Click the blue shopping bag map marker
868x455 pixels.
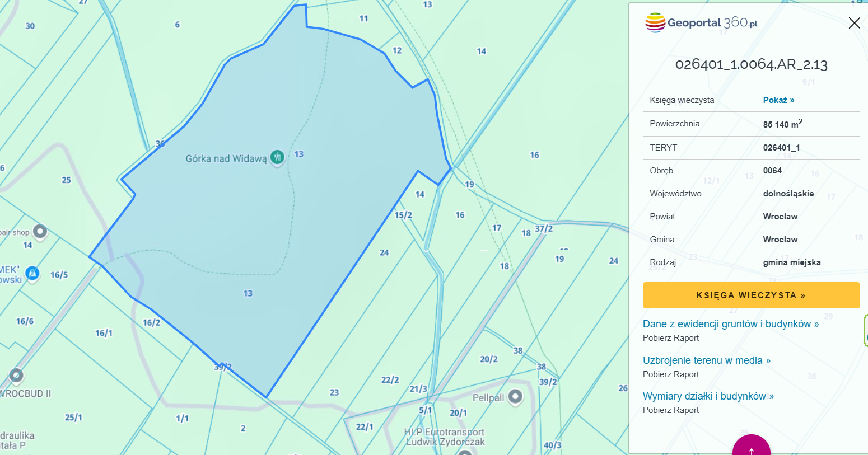click(x=32, y=273)
